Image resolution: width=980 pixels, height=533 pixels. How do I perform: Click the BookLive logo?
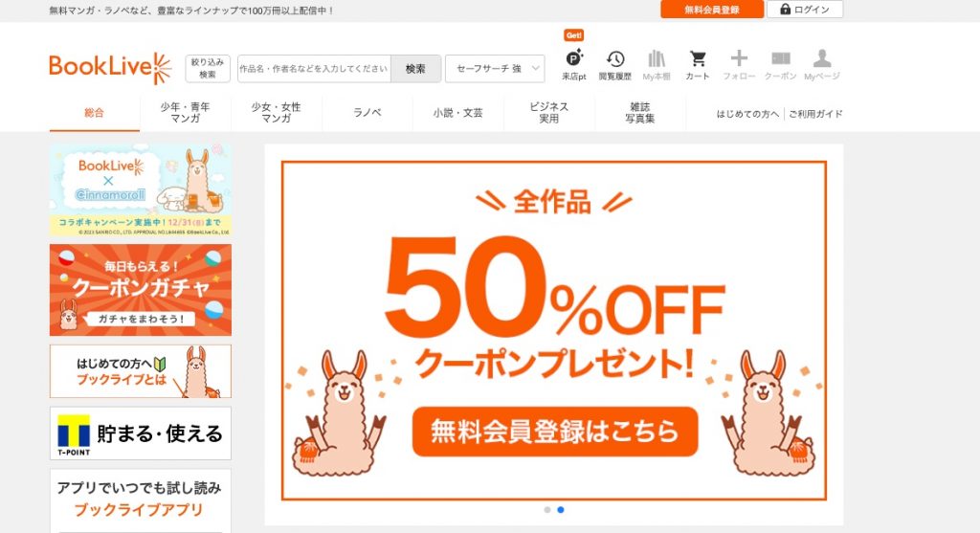point(110,68)
